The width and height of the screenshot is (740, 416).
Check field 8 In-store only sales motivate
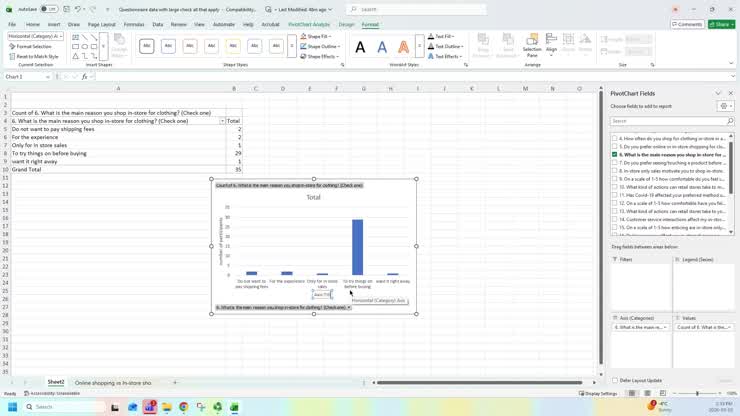pyautogui.click(x=614, y=170)
